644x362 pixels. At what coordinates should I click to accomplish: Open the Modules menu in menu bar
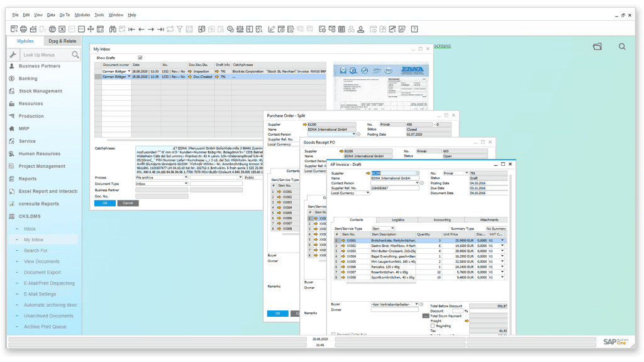pos(82,15)
